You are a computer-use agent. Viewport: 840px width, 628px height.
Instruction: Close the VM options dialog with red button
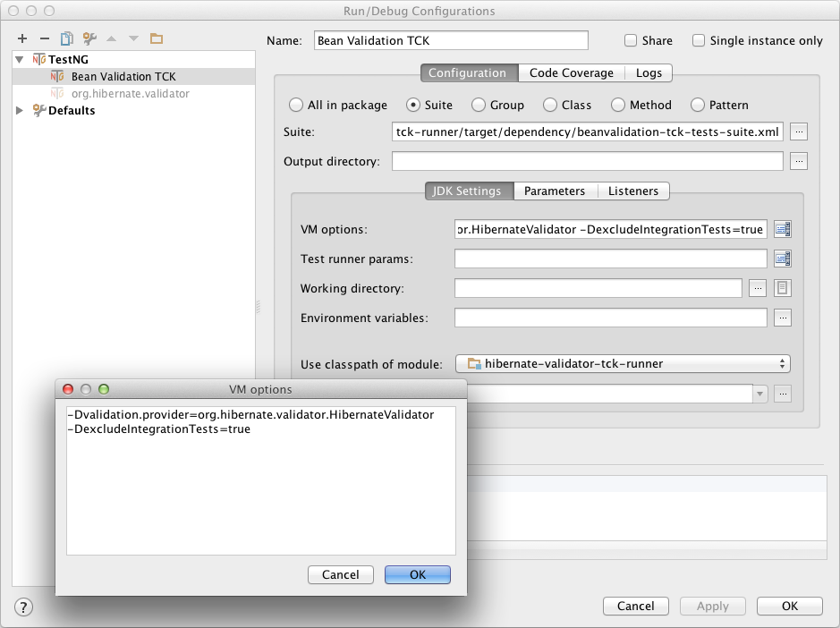(x=68, y=389)
